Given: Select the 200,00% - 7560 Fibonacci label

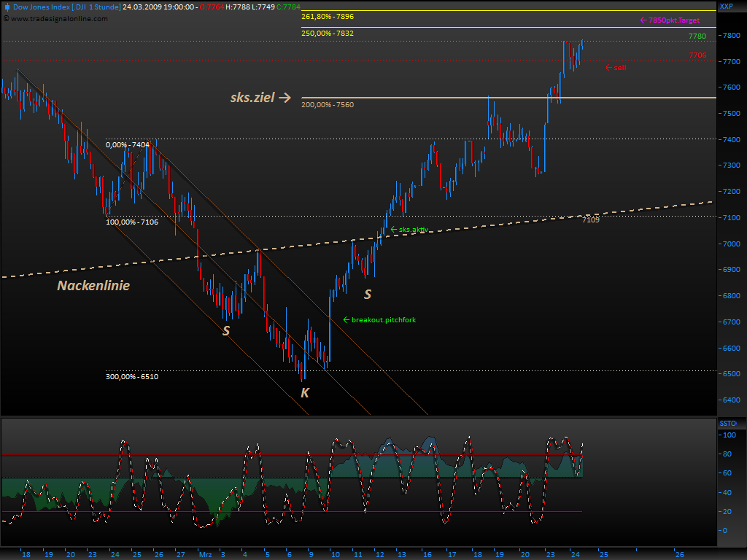Looking at the screenshot, I should pyautogui.click(x=328, y=105).
